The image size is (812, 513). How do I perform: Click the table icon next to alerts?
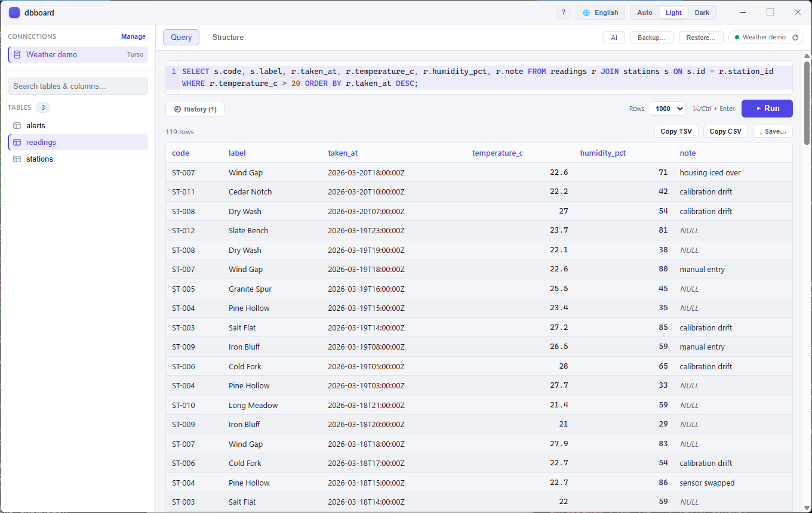tap(17, 126)
